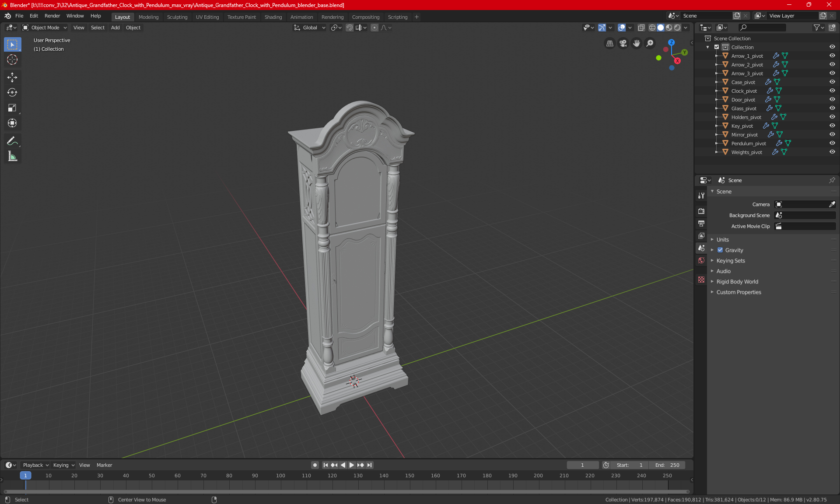Open the Keying menu in timeline
Image resolution: width=840 pixels, height=504 pixels.
pos(63,465)
